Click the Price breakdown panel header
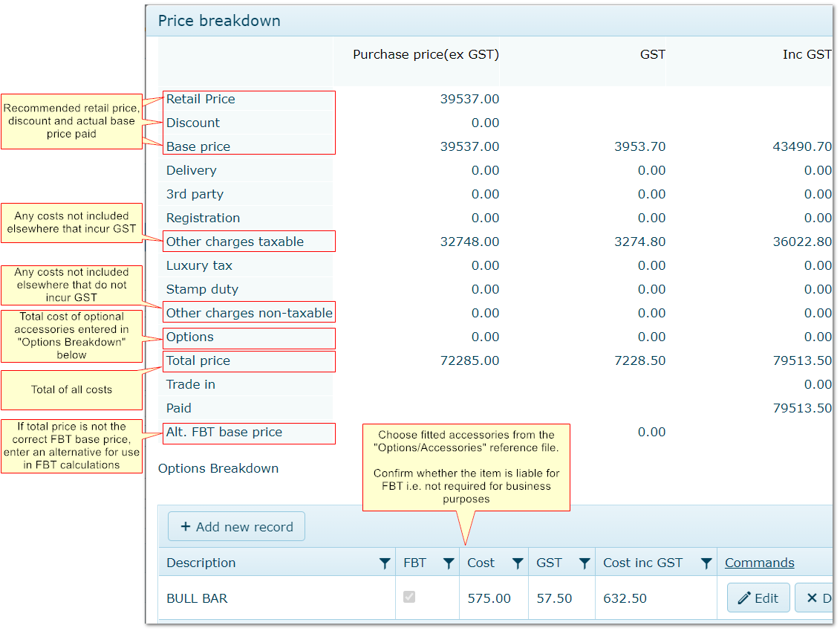This screenshot has width=840, height=631. (x=220, y=21)
